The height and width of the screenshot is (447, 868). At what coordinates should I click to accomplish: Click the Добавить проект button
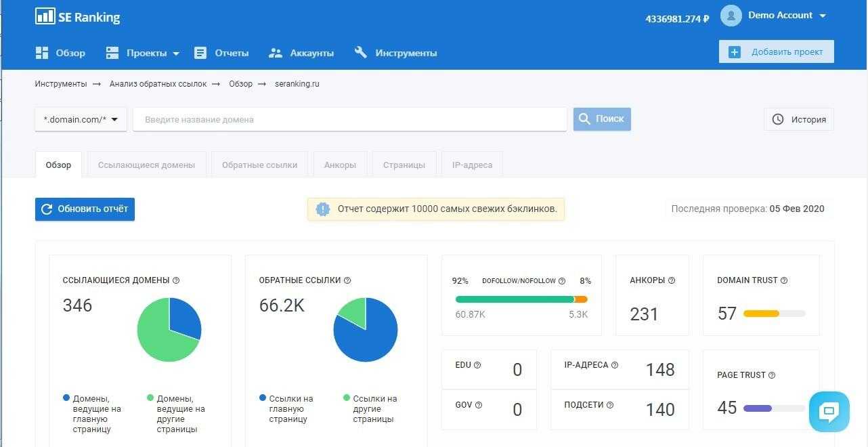pos(776,51)
